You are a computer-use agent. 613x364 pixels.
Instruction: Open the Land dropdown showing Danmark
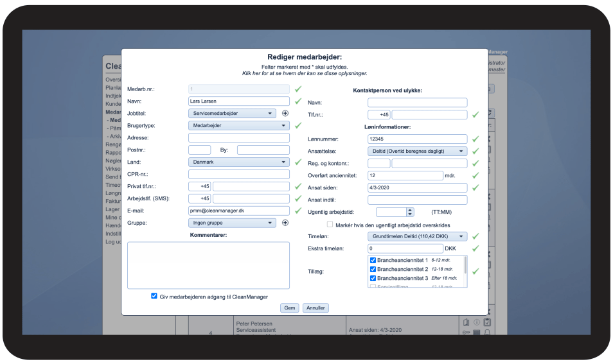[239, 162]
